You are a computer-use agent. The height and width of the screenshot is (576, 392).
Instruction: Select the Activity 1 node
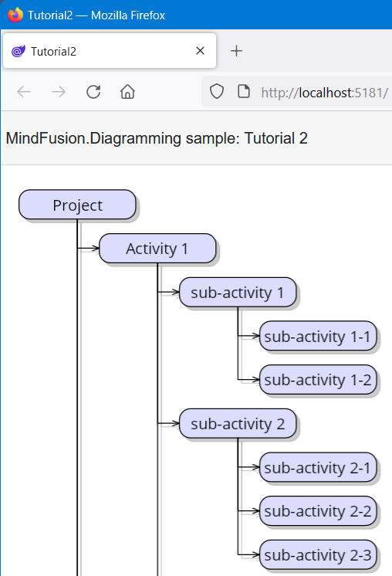coord(157,249)
